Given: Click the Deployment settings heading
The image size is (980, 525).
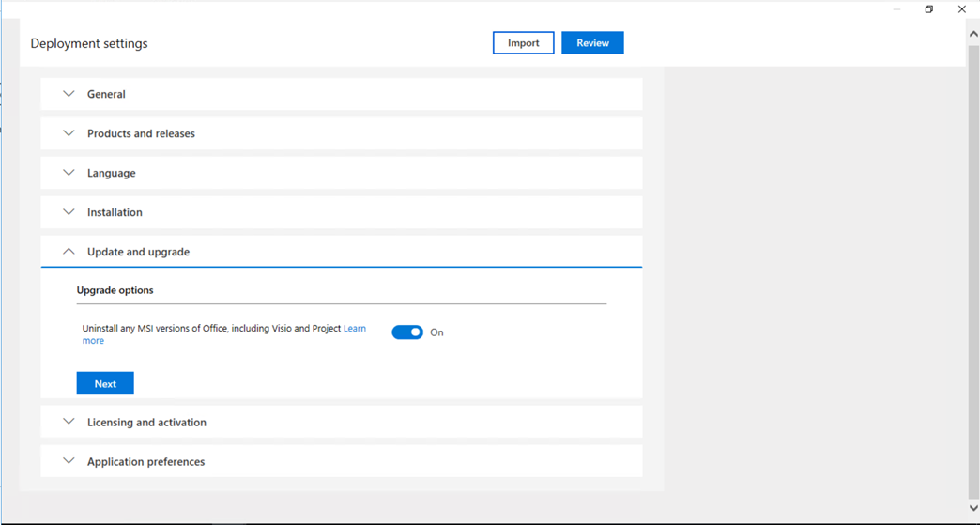Looking at the screenshot, I should tap(89, 43).
